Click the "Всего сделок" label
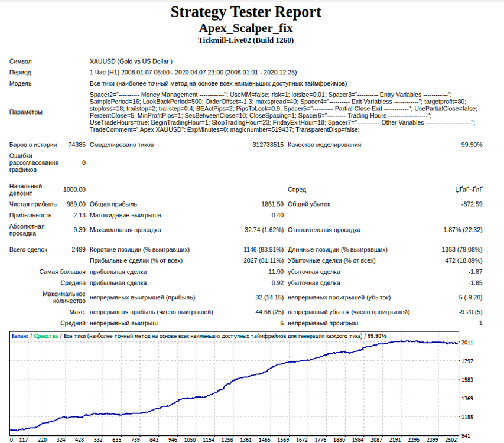 28,250
